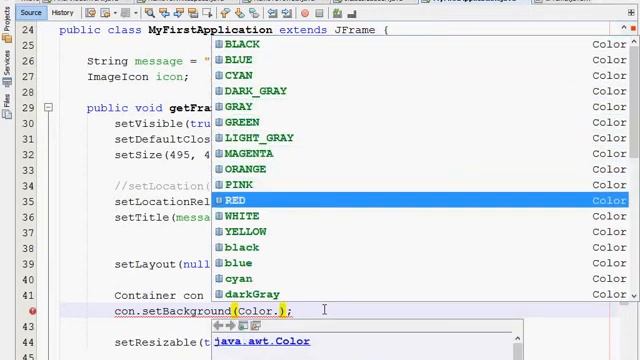Click the completion list scroll-down arrow
Viewport: 640px width, 360px height.
634,295
